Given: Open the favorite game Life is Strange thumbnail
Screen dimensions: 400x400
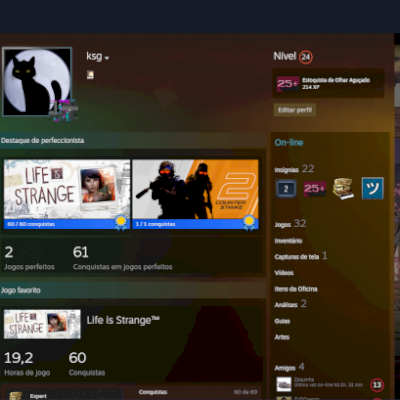Looking at the screenshot, I should coord(42,324).
